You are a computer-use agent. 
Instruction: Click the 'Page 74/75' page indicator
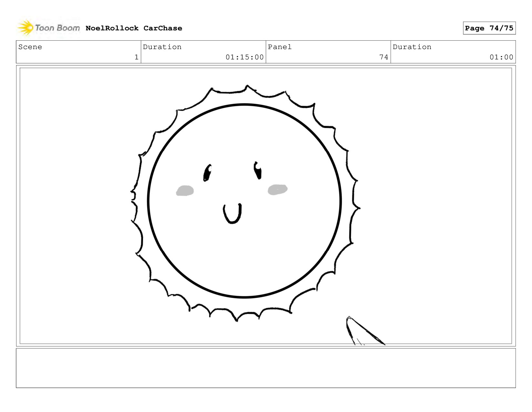489,28
